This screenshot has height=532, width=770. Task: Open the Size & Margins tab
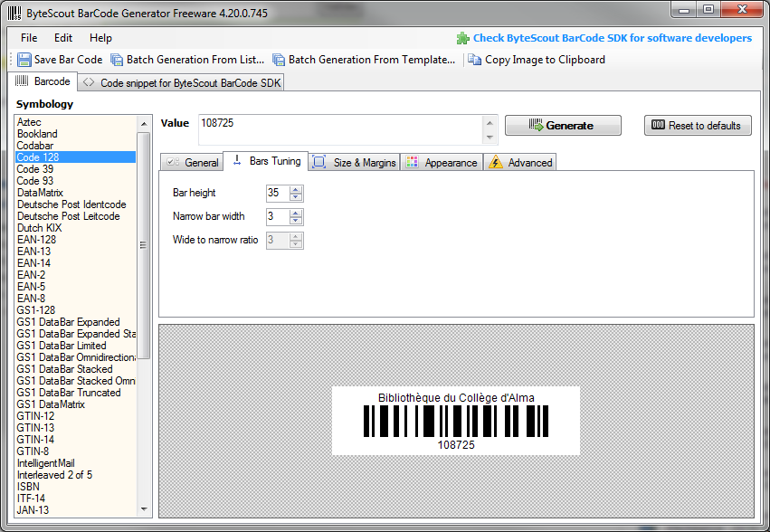355,163
